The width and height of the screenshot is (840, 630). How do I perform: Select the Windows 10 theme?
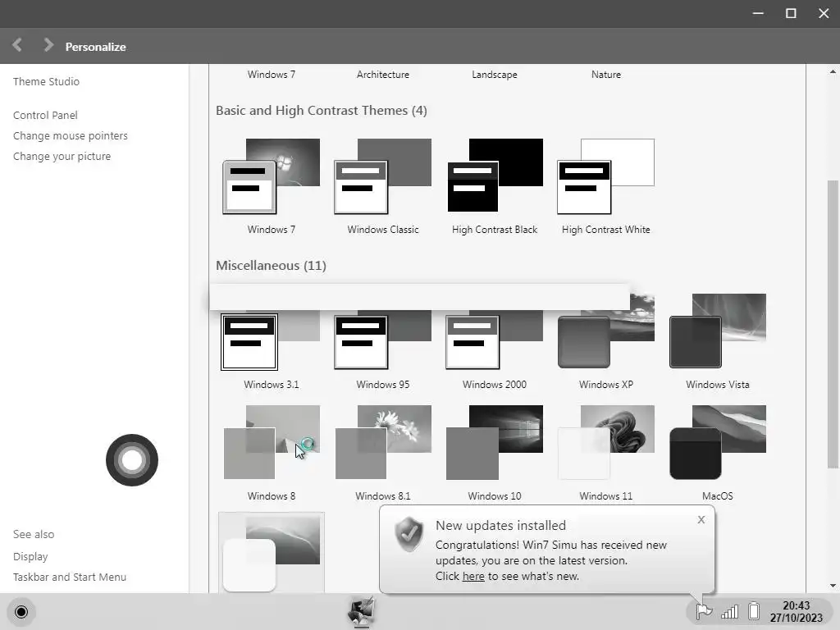coord(494,442)
